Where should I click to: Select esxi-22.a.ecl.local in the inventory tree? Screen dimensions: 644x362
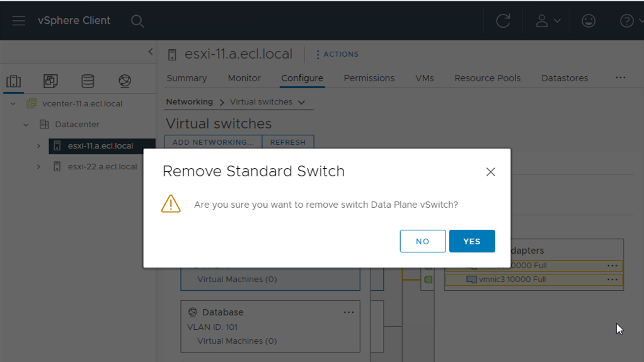point(102,167)
